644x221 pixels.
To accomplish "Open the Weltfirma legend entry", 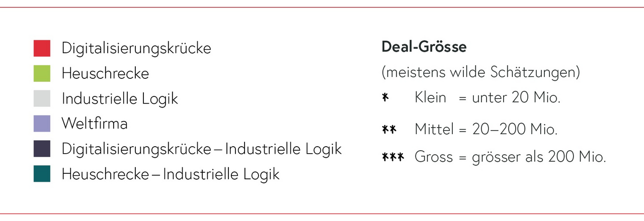I will click(x=95, y=124).
